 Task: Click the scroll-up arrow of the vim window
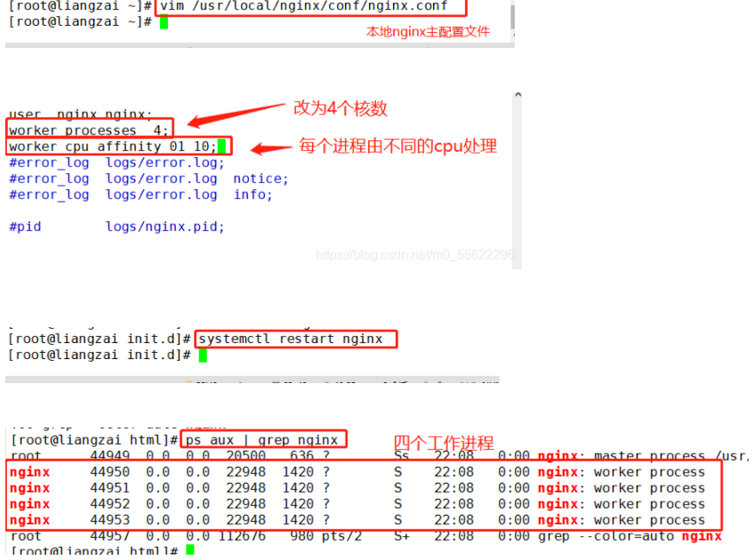tap(517, 95)
